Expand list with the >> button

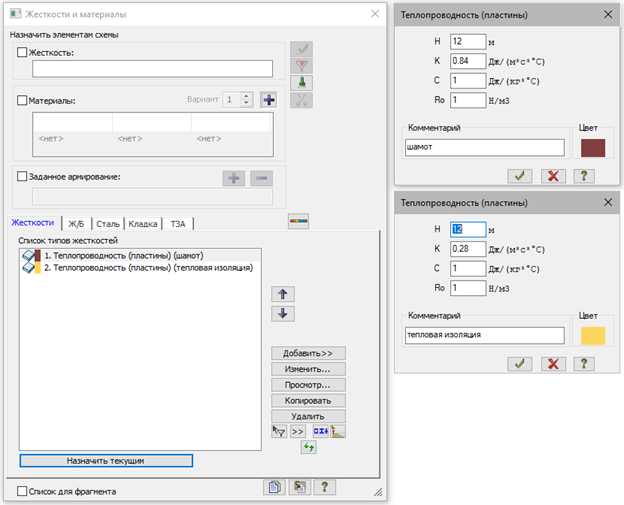298,431
